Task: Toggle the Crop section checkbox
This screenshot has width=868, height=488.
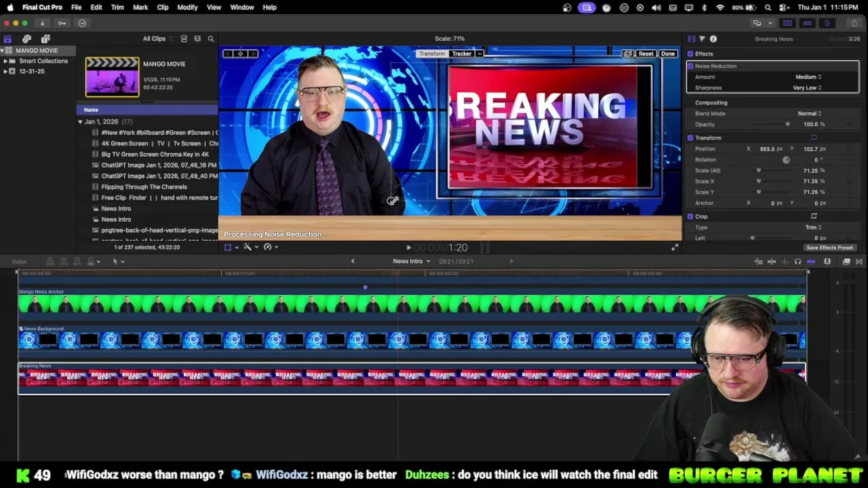Action: (690, 216)
